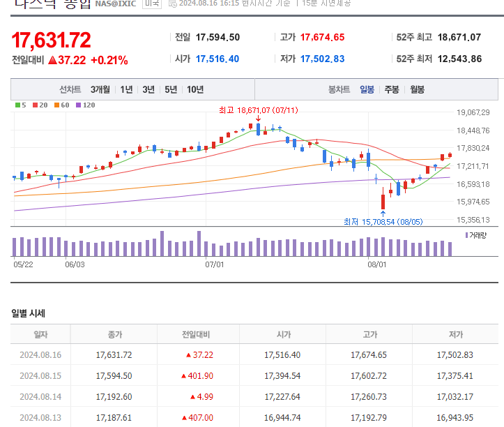Click the 전일 value 17,594.50
Viewport: 504px width, 427px height.
[217, 37]
